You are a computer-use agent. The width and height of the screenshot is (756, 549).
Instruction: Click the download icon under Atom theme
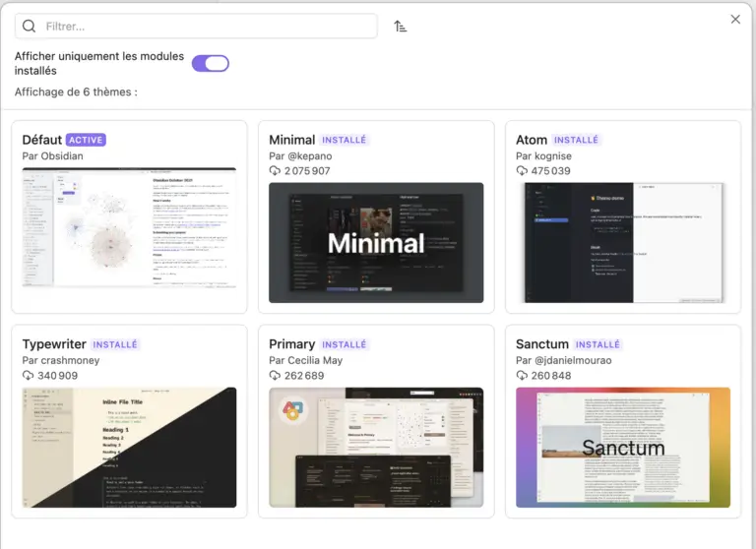pyautogui.click(x=522, y=171)
